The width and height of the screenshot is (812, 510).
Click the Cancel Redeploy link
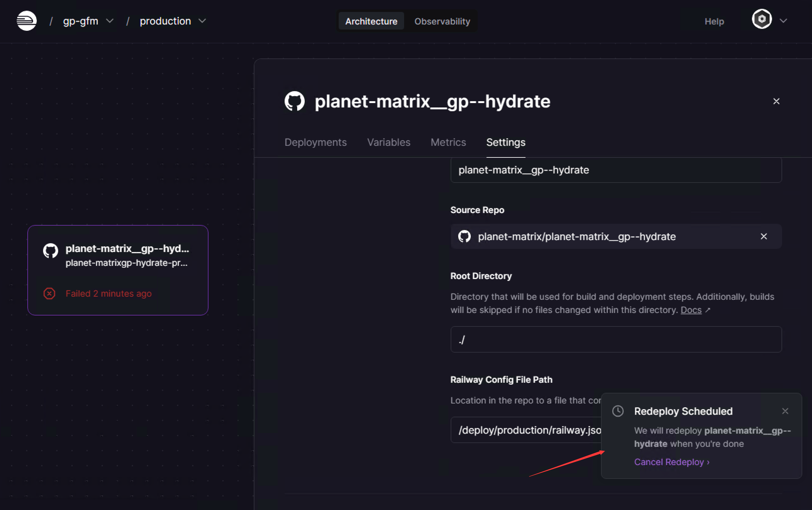[671, 462]
